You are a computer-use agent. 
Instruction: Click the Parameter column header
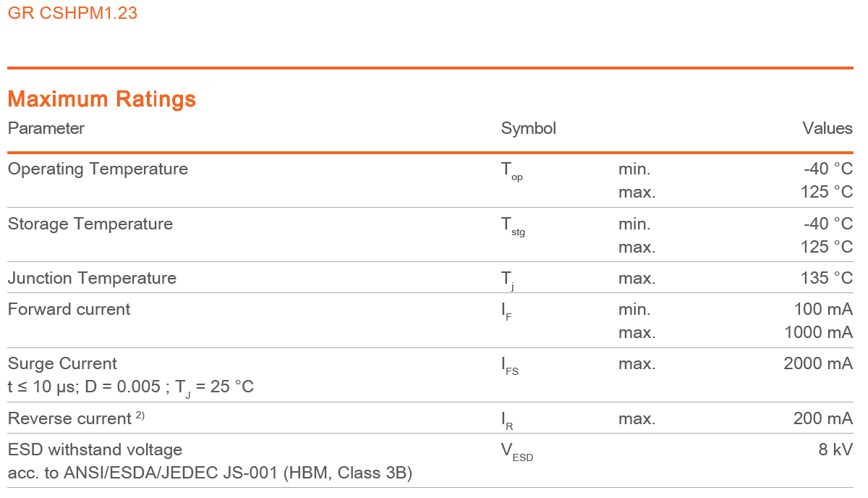[x=46, y=128]
